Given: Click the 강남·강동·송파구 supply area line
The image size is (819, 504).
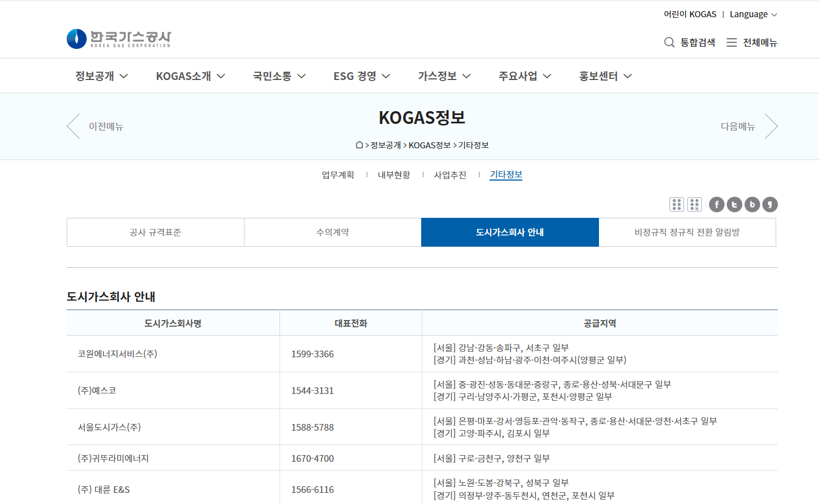Looking at the screenshot, I should click(x=501, y=348).
